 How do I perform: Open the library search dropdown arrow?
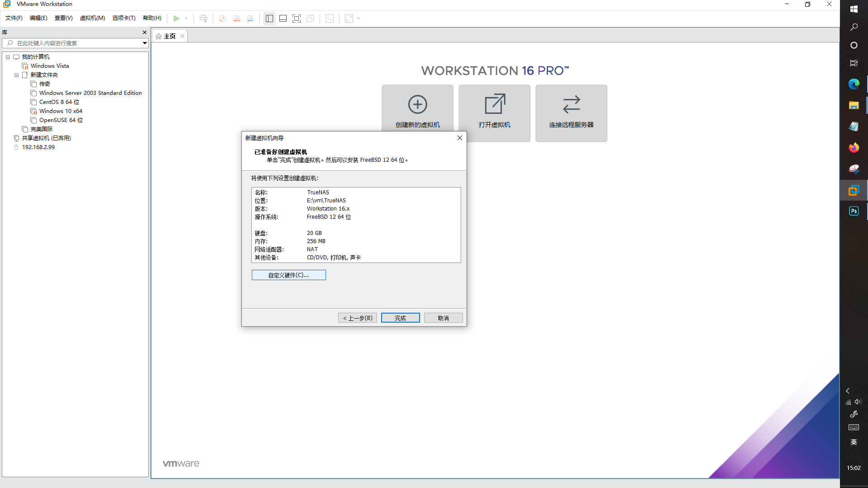[x=145, y=43]
